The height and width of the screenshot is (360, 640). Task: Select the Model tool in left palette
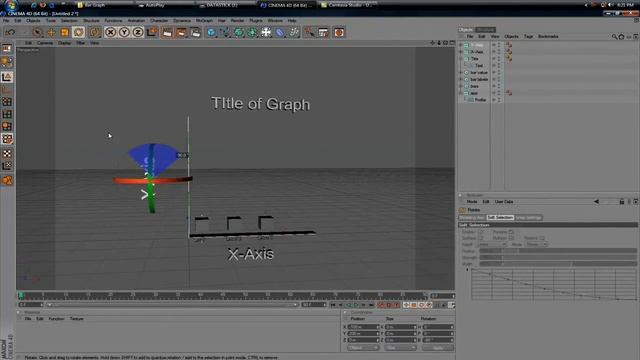pyautogui.click(x=7, y=62)
